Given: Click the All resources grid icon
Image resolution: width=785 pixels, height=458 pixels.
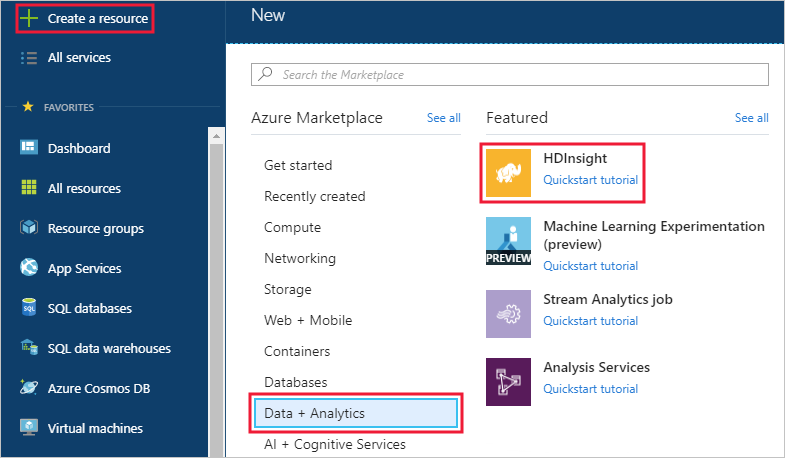Looking at the screenshot, I should [29, 188].
